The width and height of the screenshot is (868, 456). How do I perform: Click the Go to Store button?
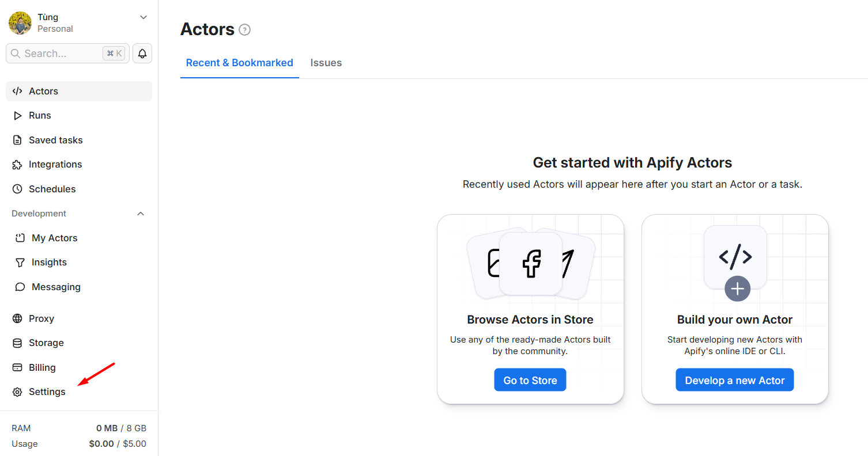530,379
